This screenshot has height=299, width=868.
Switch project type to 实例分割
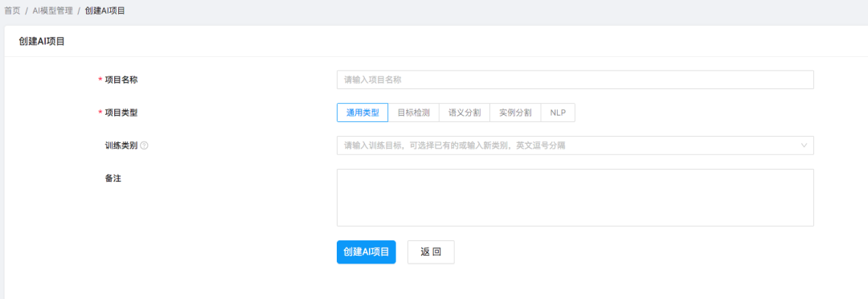click(515, 113)
